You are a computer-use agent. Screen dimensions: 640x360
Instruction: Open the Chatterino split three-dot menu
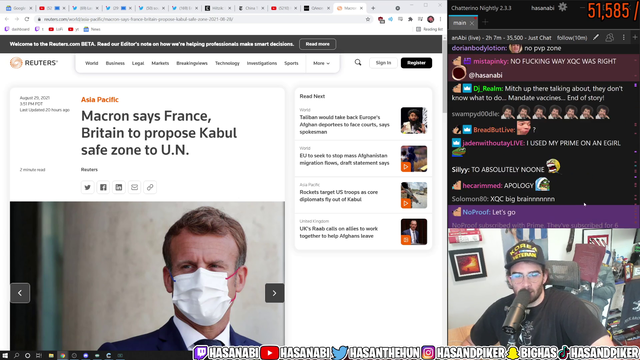(x=623, y=38)
